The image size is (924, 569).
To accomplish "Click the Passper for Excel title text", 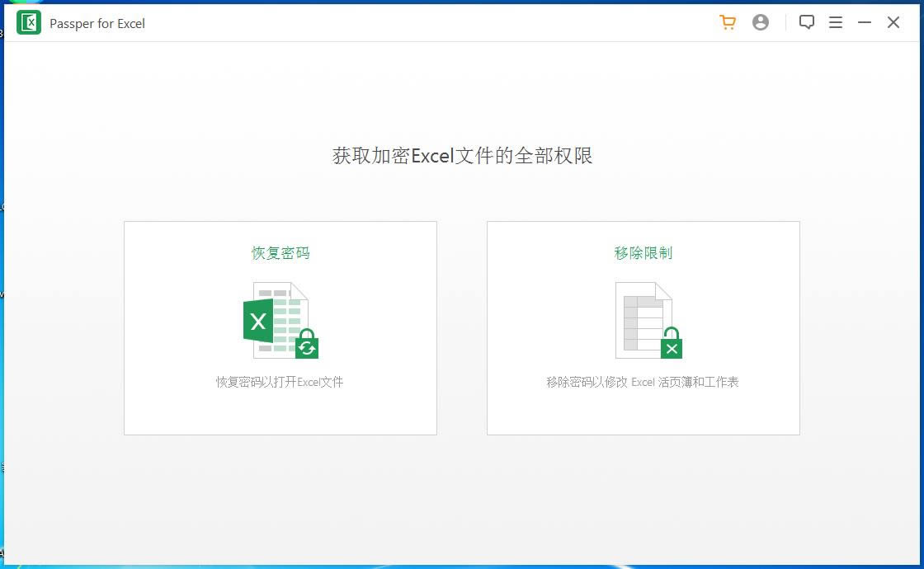I will point(97,24).
